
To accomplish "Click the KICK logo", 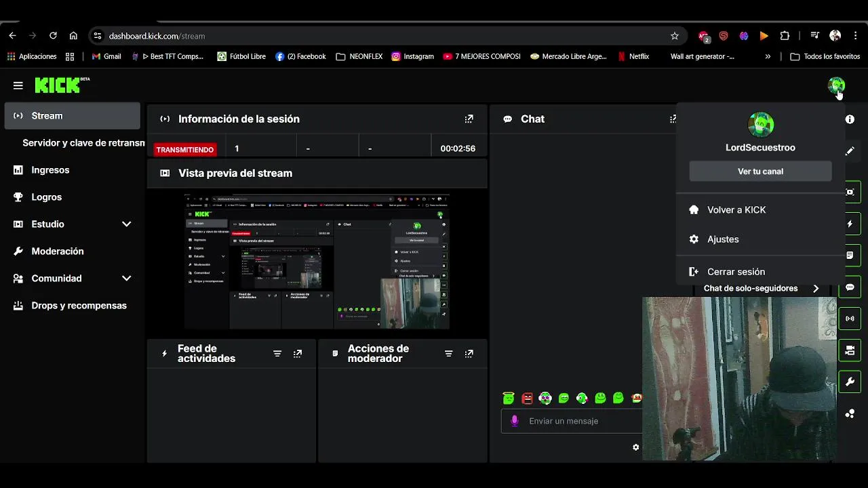I will point(62,85).
